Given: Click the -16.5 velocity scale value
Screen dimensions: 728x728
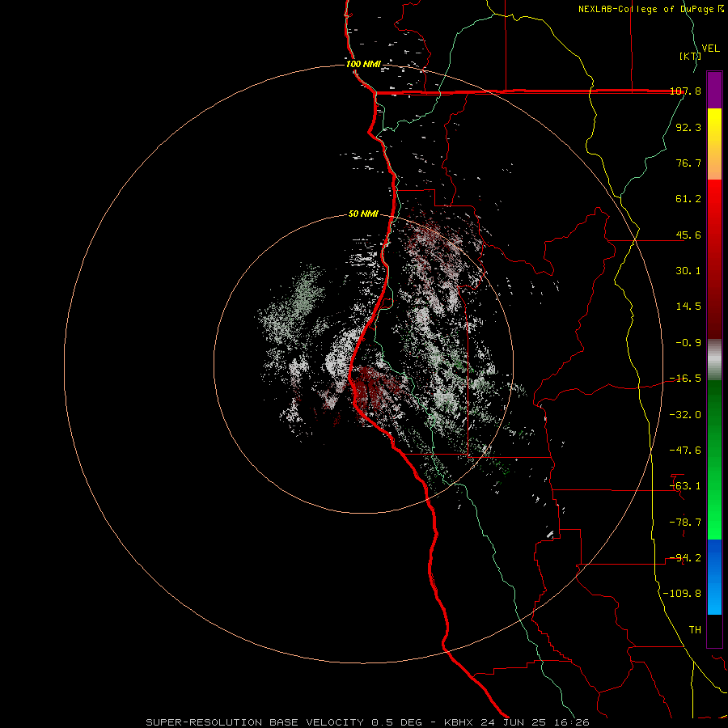Looking at the screenshot, I should coord(685,379).
